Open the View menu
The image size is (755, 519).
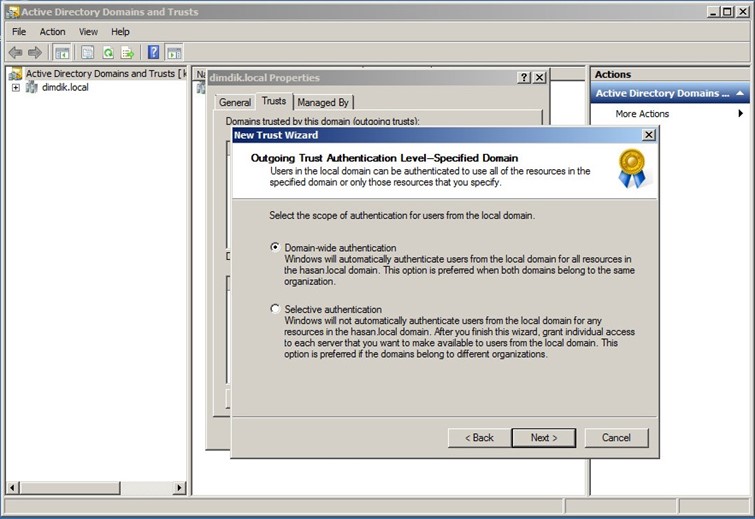(88, 32)
